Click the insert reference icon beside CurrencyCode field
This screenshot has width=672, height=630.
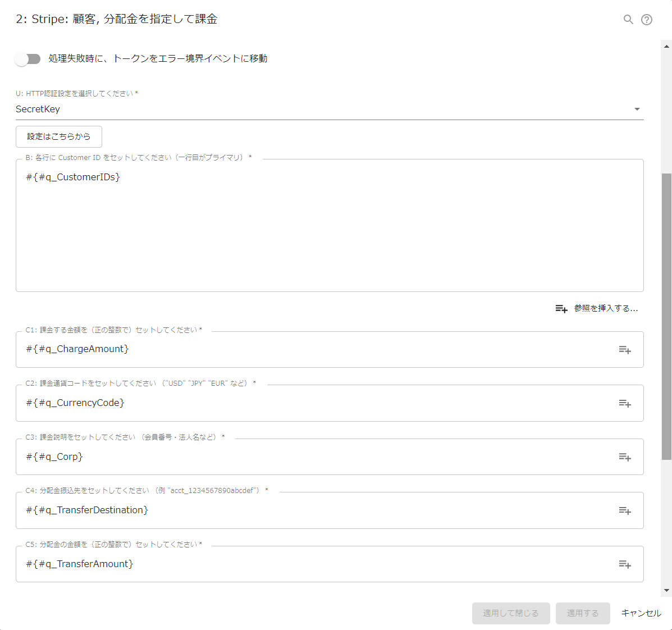(x=624, y=403)
